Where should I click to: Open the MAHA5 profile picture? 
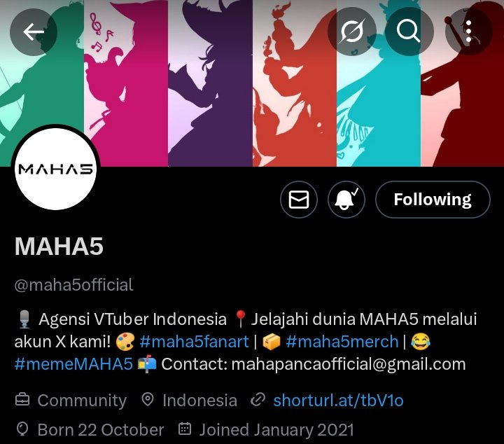55,169
